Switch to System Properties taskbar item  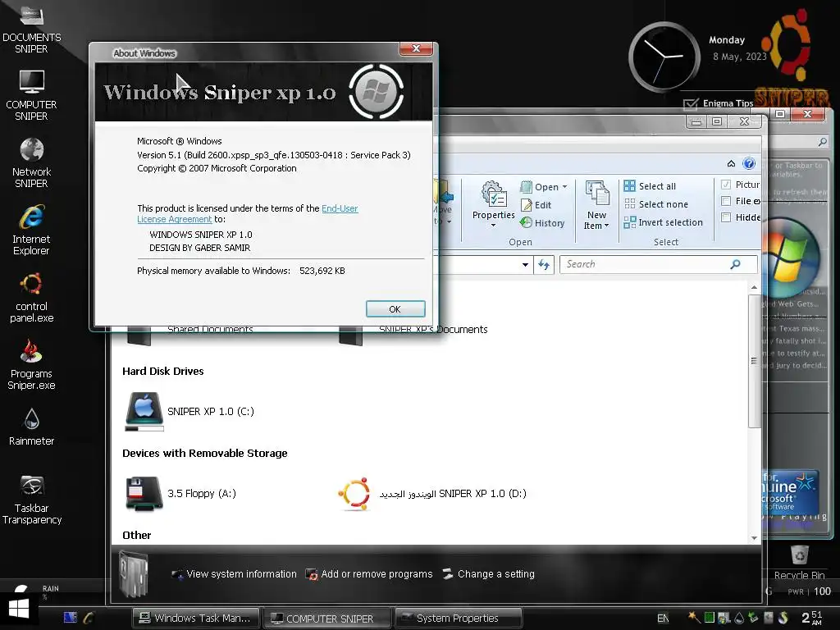coord(458,619)
